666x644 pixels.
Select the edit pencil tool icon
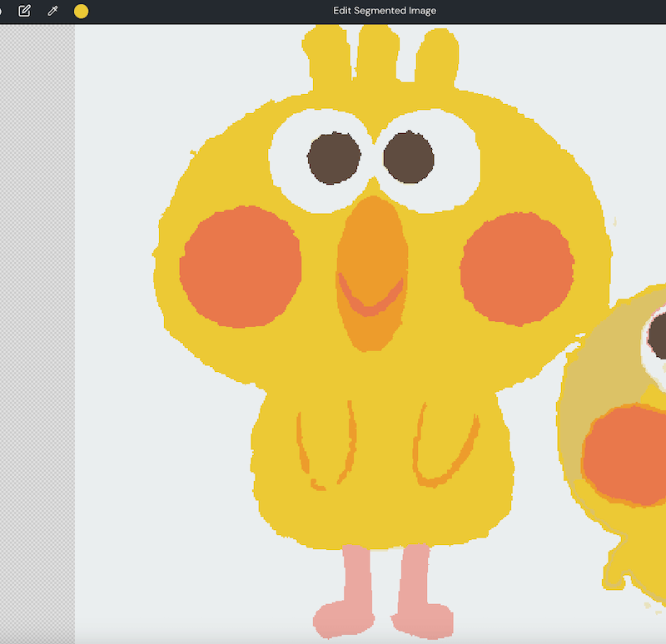(24, 11)
